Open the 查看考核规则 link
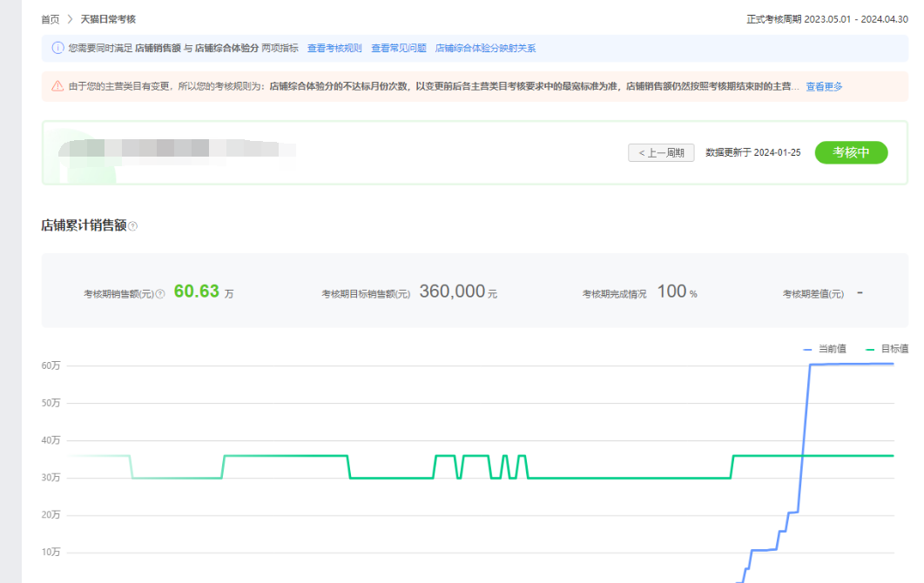This screenshot has width=924, height=583. [x=334, y=49]
